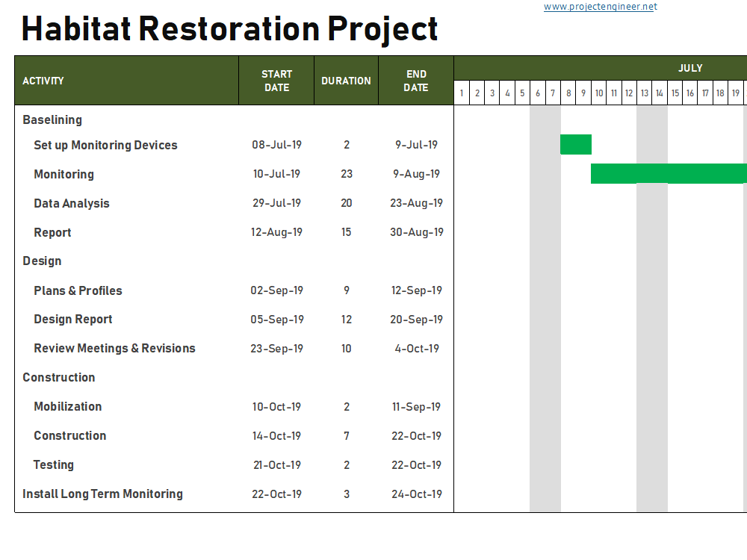
Task: Select the duration value 12
Action: (347, 319)
